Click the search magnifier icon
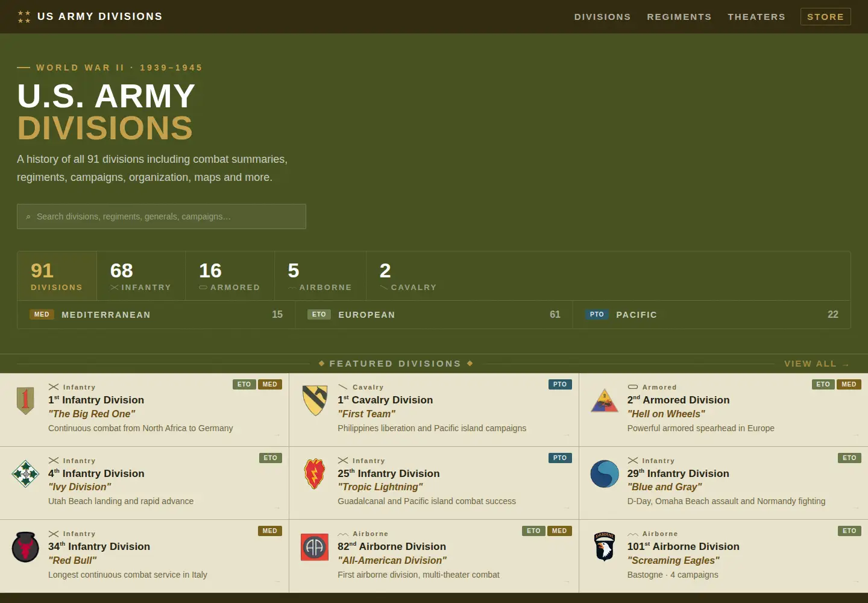Viewport: 868px width, 603px height. coord(28,216)
